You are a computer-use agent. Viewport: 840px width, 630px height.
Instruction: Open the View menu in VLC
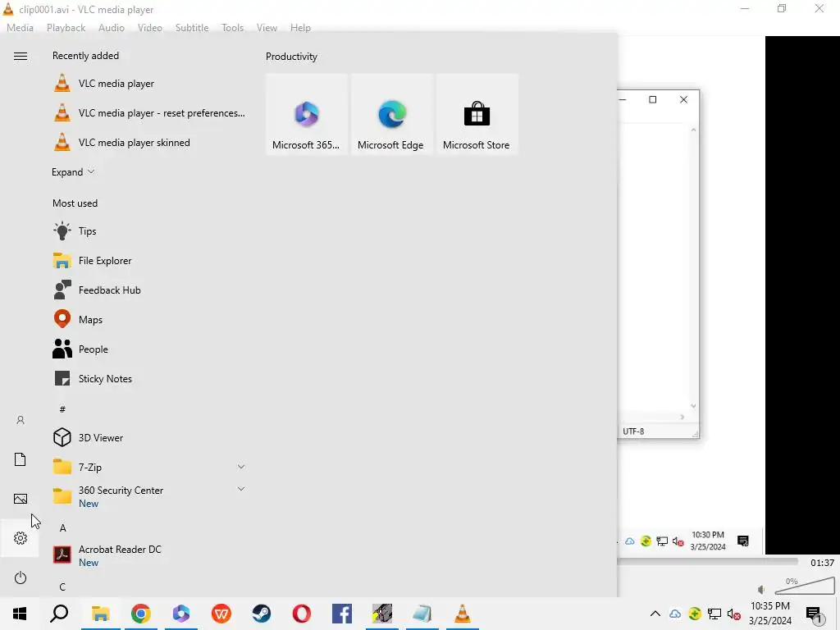click(x=267, y=28)
